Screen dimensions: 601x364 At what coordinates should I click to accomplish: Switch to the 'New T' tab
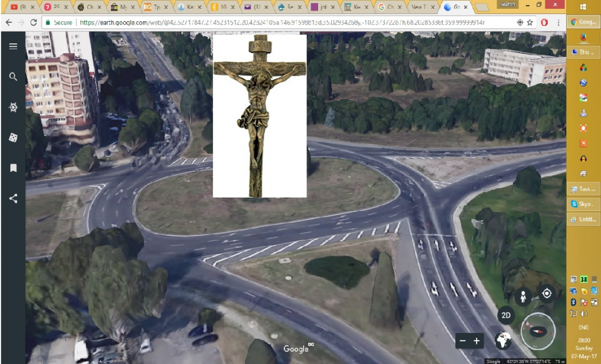tap(424, 7)
